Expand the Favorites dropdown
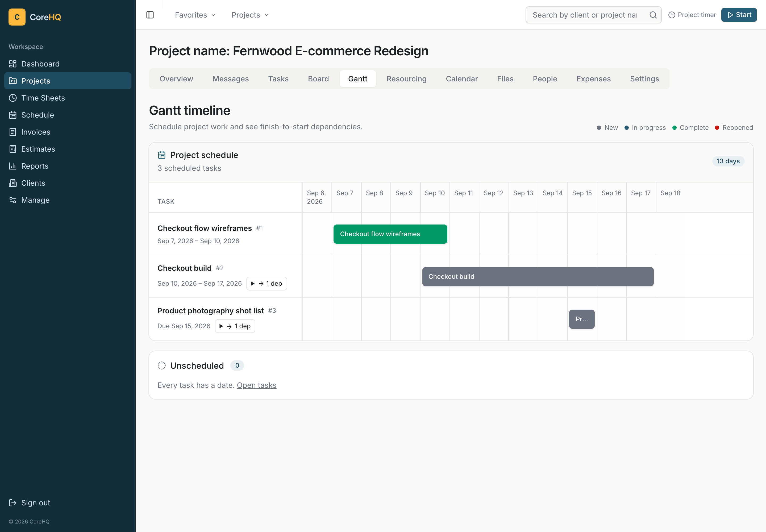Screen dimensions: 766x532 click(195, 15)
